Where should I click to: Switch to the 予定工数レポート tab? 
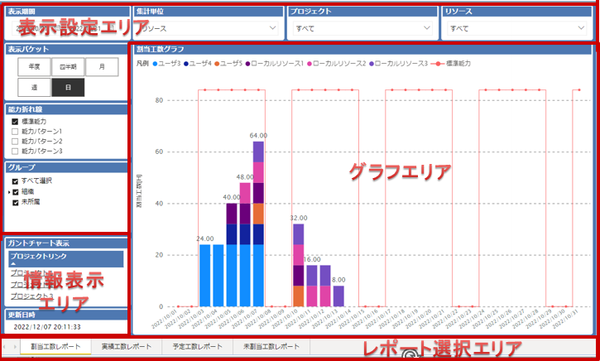(x=197, y=347)
